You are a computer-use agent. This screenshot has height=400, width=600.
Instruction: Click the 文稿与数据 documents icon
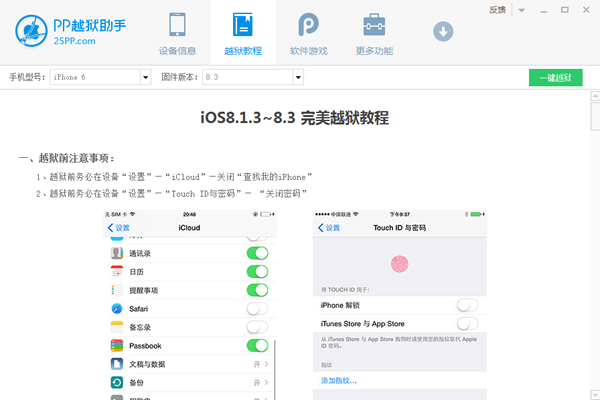117,364
